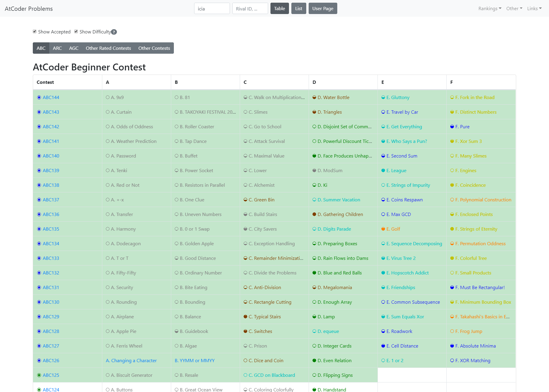Viewport: 549px width, 392px height.
Task: Open problem F. XOR Matching
Action: [473, 361]
